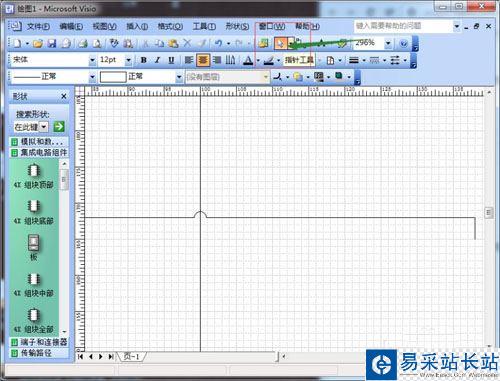Open the font name 宋体 dropdown
Screen dimensions: 500x381
(92, 60)
